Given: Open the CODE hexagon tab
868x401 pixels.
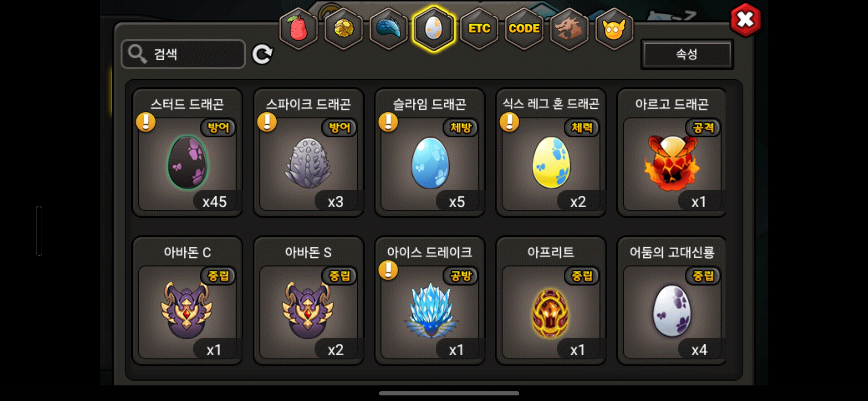Looking at the screenshot, I should 524,29.
